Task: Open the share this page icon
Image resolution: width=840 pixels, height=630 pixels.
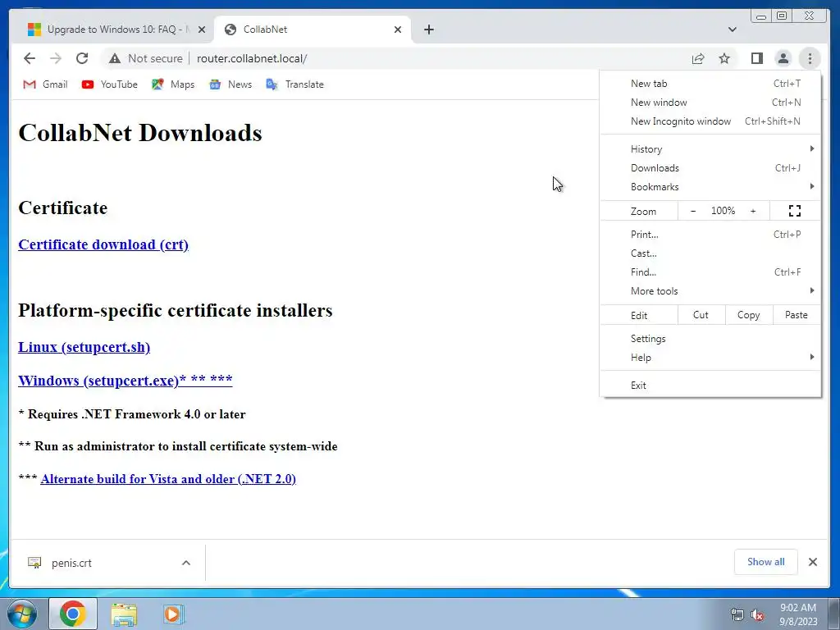Action: click(x=698, y=58)
